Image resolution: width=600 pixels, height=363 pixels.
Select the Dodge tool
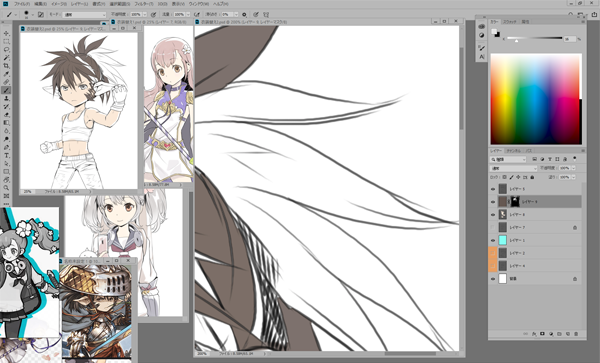[6, 139]
